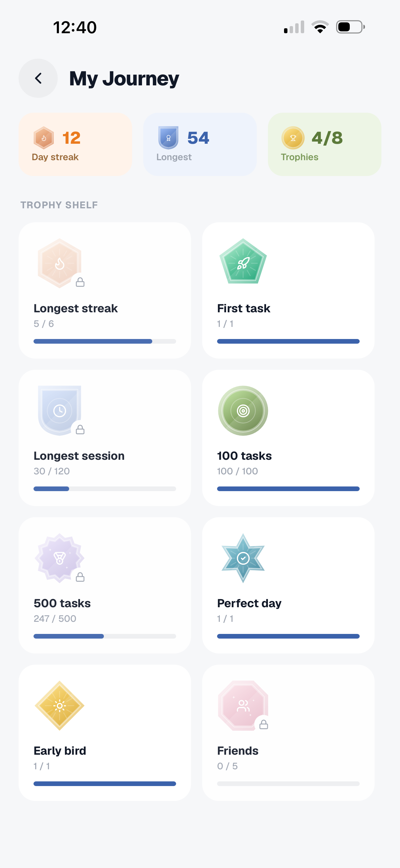Tap the battery status icon
Viewport: 400px width, 868px height.
[x=350, y=27]
